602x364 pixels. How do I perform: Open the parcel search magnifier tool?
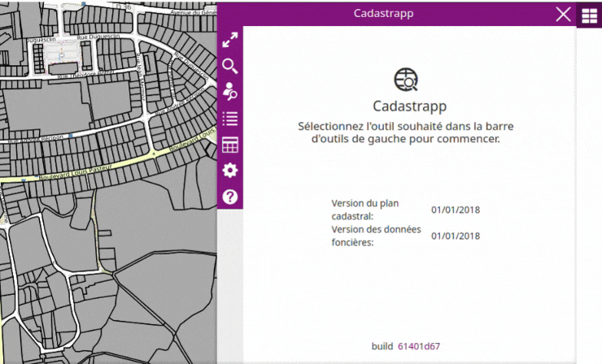click(230, 66)
